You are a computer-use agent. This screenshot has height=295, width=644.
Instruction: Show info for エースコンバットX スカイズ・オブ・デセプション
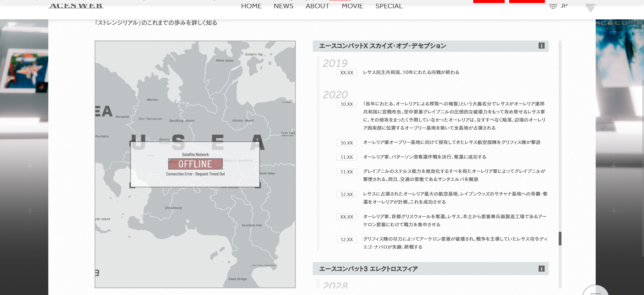click(541, 46)
